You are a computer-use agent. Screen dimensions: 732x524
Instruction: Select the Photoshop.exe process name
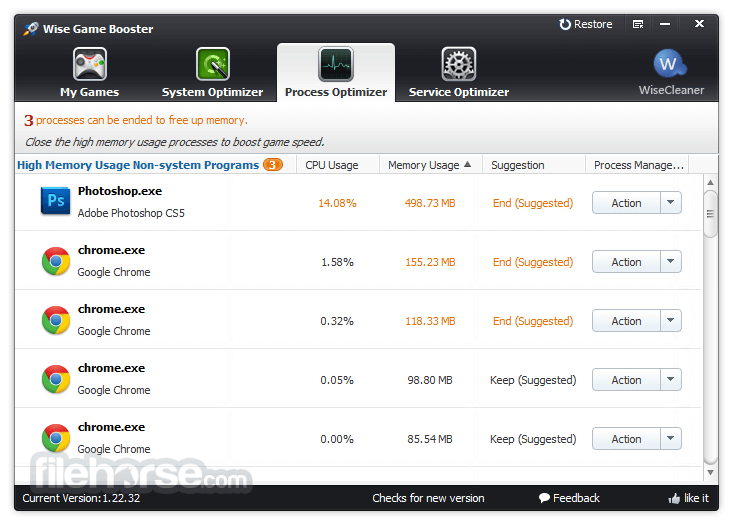tap(120, 191)
